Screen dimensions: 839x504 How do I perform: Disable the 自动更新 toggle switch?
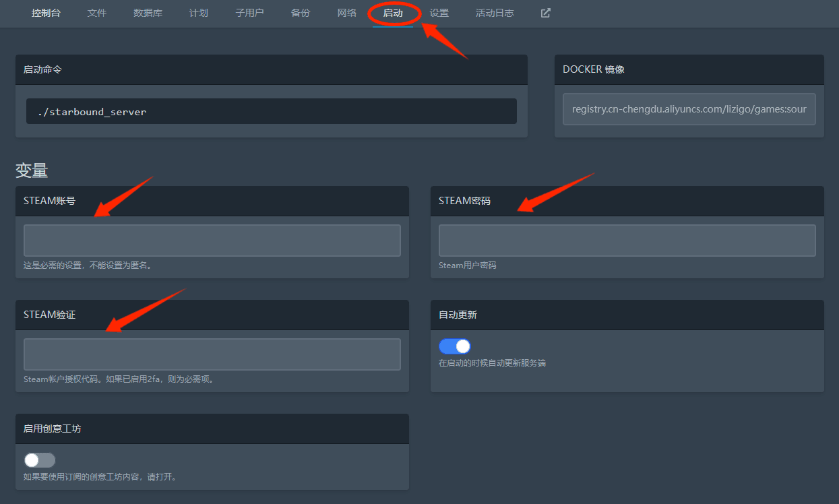click(455, 346)
